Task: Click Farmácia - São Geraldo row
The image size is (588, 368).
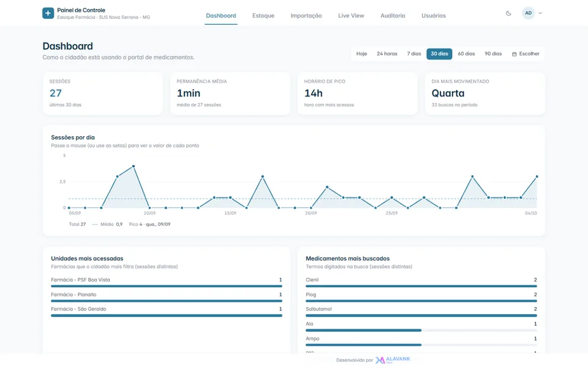Action: click(x=167, y=312)
